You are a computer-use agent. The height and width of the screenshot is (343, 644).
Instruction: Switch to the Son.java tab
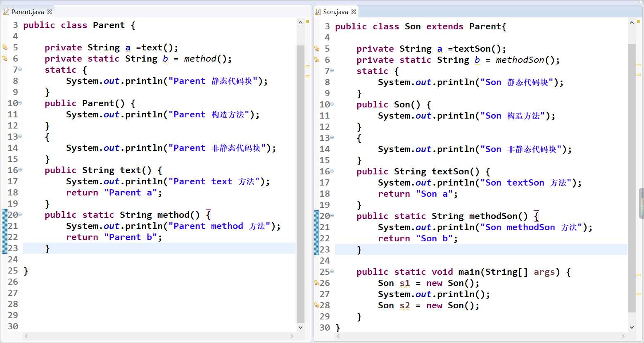pos(335,12)
